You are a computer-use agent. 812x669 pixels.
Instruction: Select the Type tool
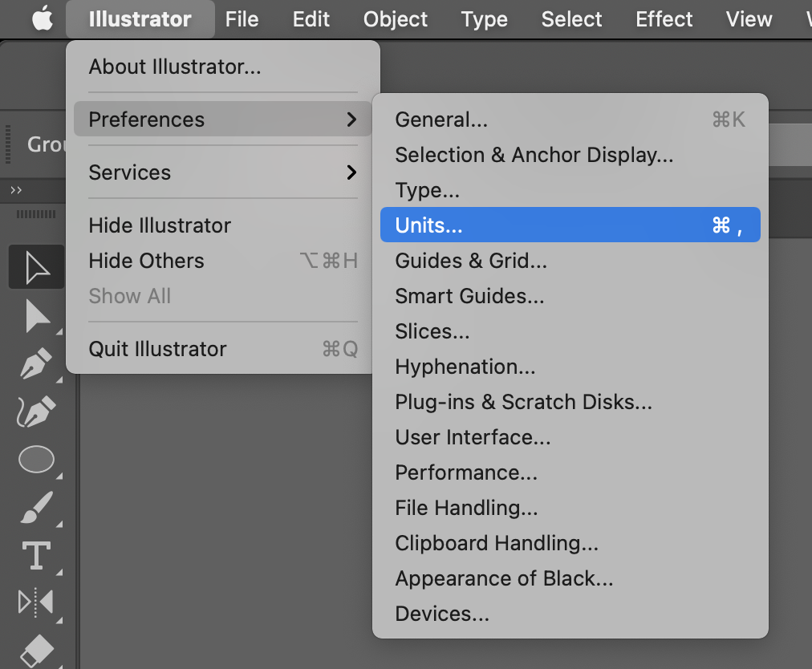point(36,555)
